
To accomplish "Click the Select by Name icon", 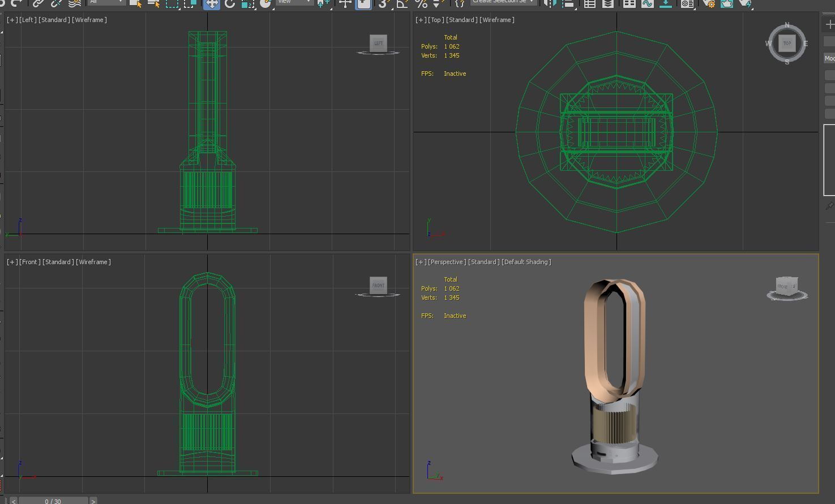I will (x=153, y=5).
